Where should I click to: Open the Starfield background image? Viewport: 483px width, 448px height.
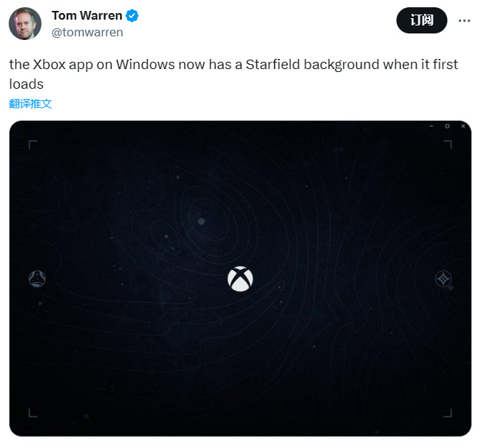pyautogui.click(x=240, y=279)
